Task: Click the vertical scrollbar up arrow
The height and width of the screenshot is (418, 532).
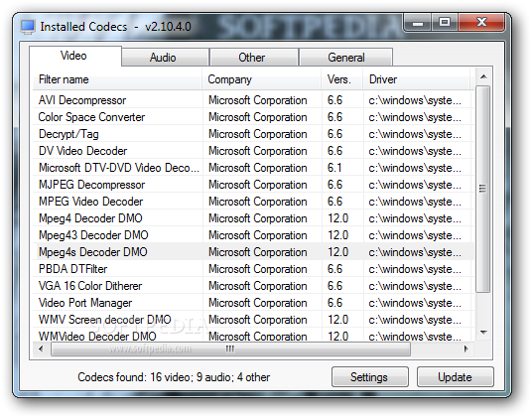Action: 483,77
